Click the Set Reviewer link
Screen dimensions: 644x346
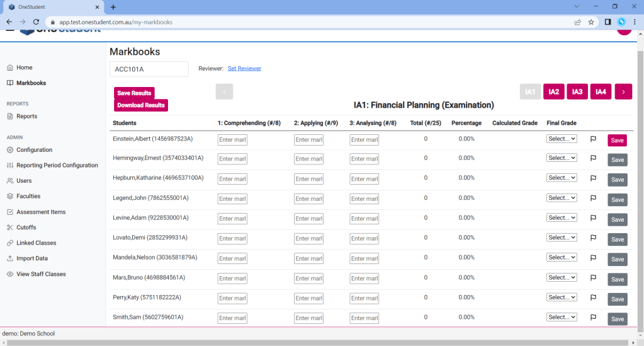pos(244,69)
